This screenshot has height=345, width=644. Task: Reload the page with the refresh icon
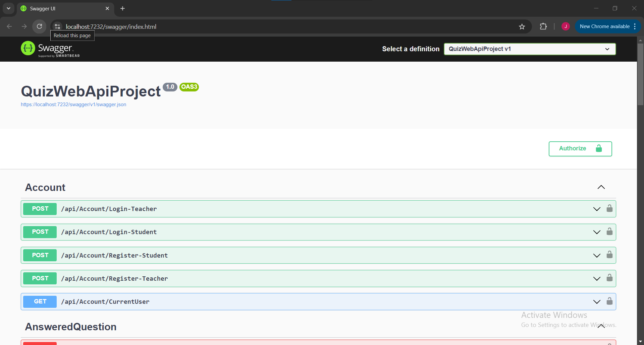39,26
